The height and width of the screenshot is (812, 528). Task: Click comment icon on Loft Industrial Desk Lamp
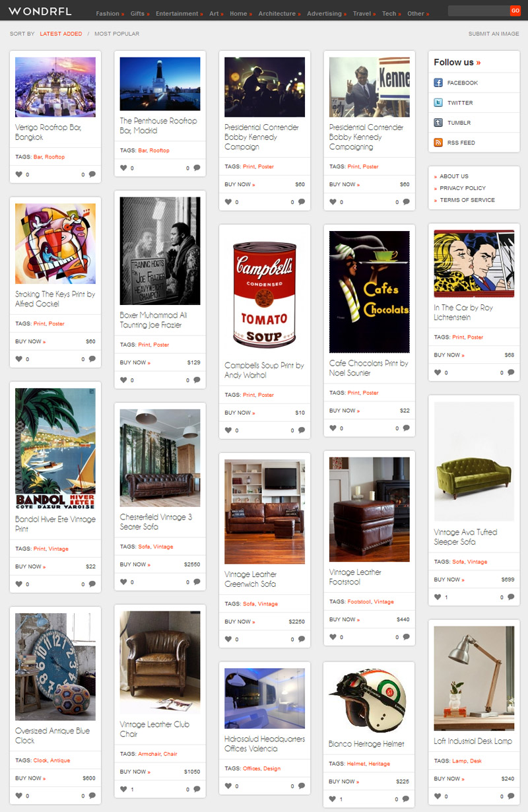[511, 796]
